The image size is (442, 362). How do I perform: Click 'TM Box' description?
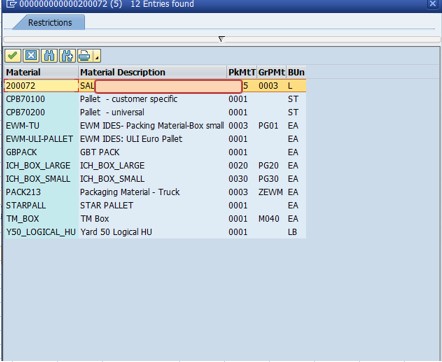(x=95, y=219)
